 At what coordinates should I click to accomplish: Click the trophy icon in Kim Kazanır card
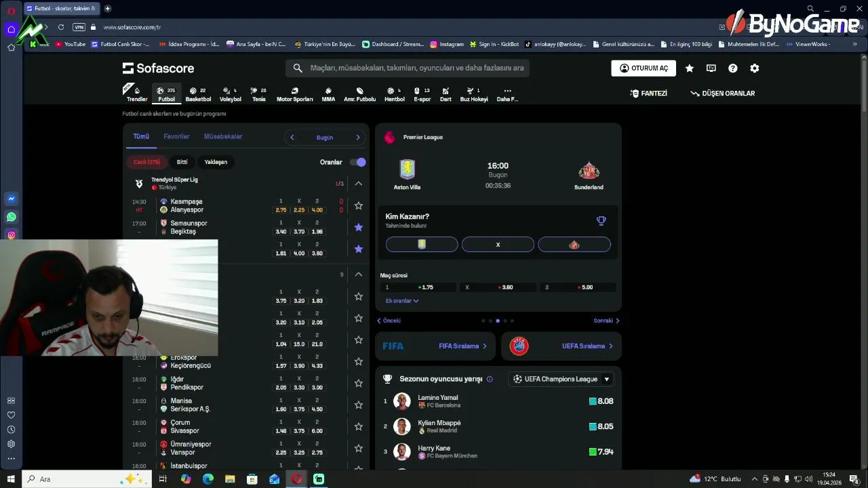click(601, 220)
